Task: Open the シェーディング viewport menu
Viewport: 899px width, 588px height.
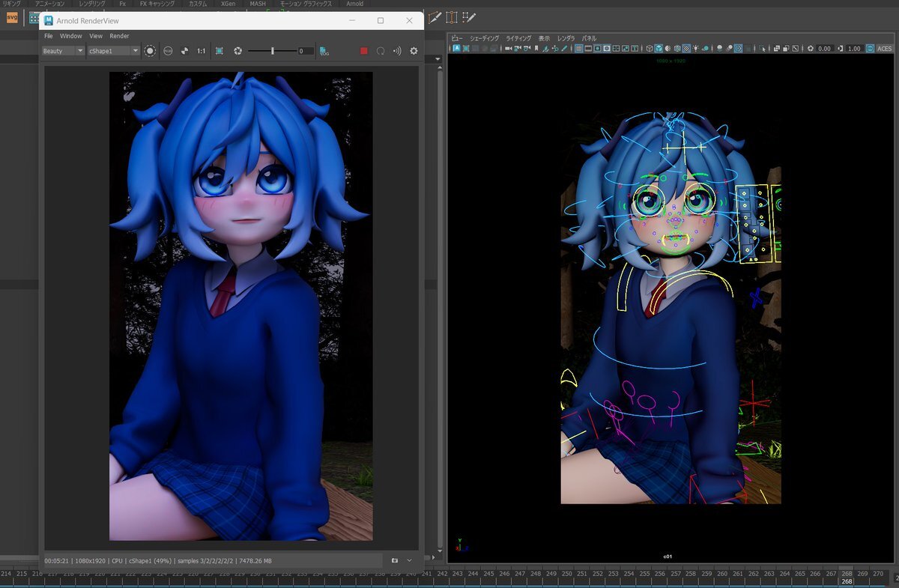Action: pyautogui.click(x=485, y=38)
